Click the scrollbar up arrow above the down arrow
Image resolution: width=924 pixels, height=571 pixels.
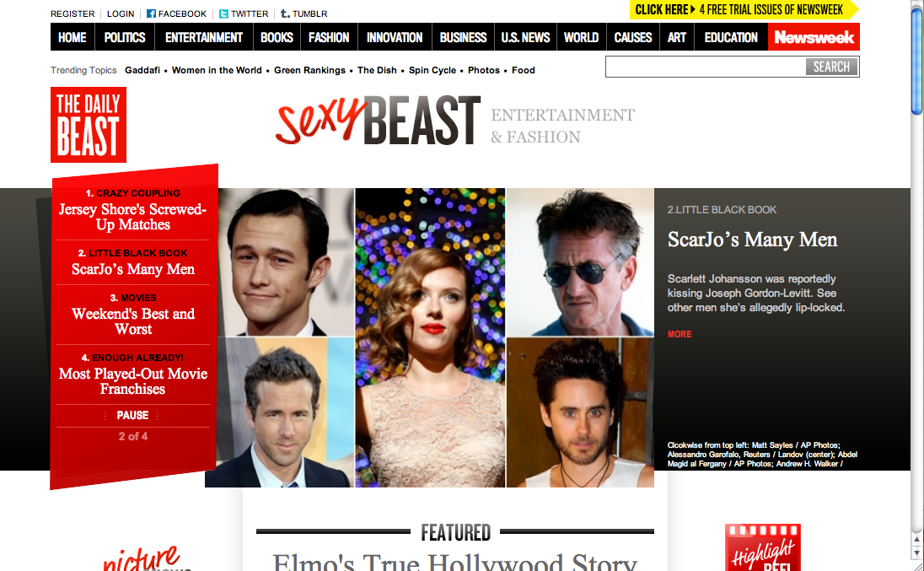click(916, 539)
